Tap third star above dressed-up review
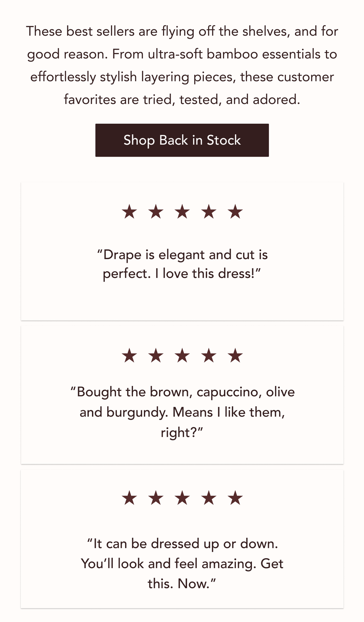 pyautogui.click(x=182, y=498)
